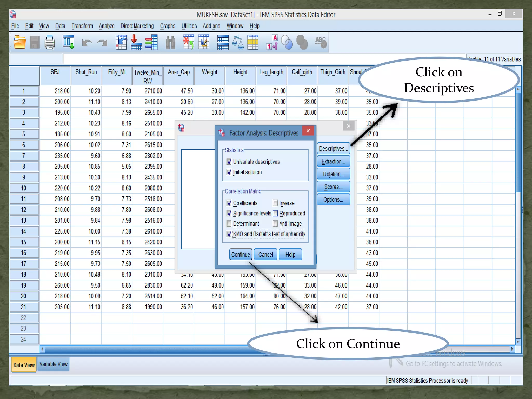Click the Redo arrow icon

click(x=102, y=43)
